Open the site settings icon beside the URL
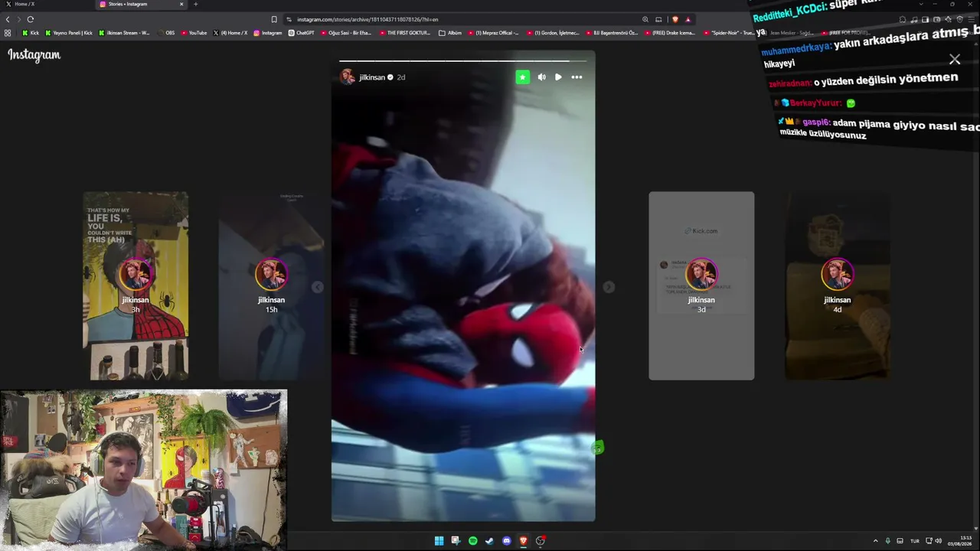980x551 pixels. [289, 19]
